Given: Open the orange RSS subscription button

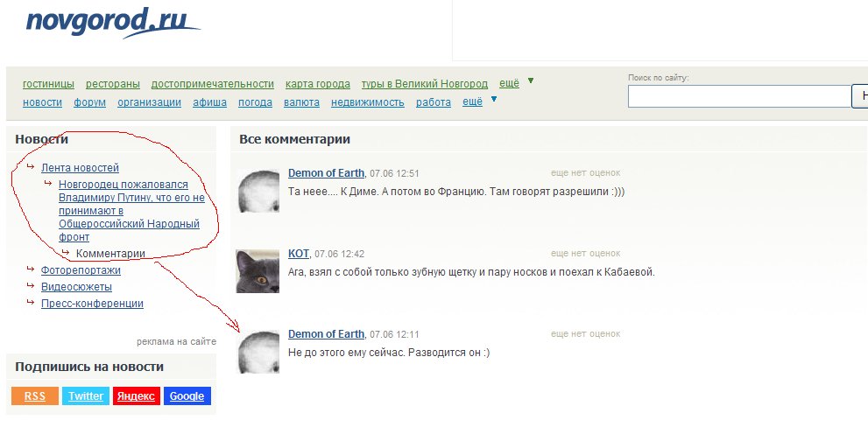Looking at the screenshot, I should click(x=35, y=396).
